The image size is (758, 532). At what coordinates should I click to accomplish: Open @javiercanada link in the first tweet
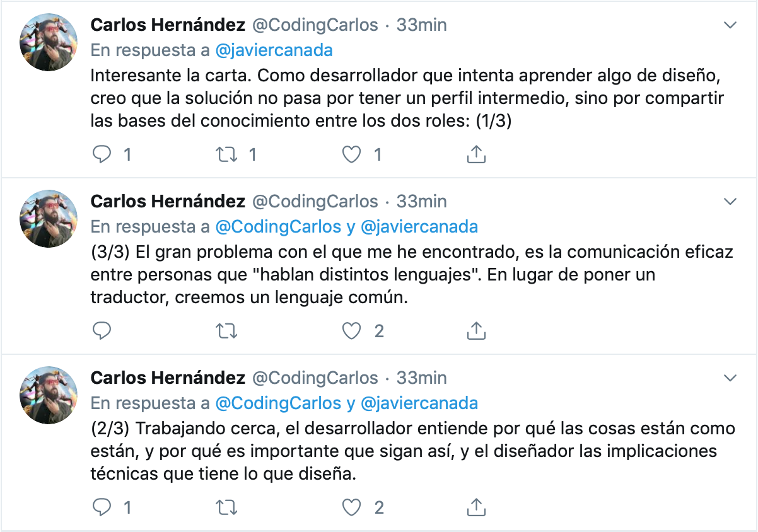(274, 50)
